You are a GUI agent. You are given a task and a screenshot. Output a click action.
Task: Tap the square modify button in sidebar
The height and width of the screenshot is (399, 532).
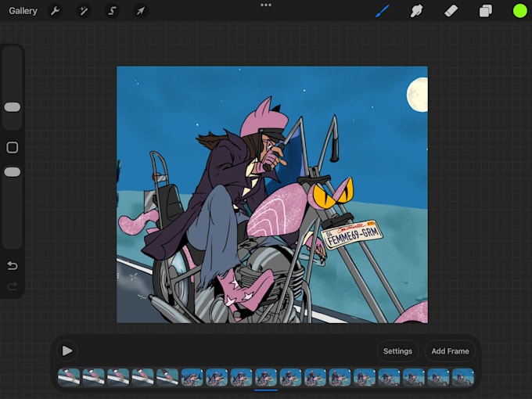(x=13, y=148)
